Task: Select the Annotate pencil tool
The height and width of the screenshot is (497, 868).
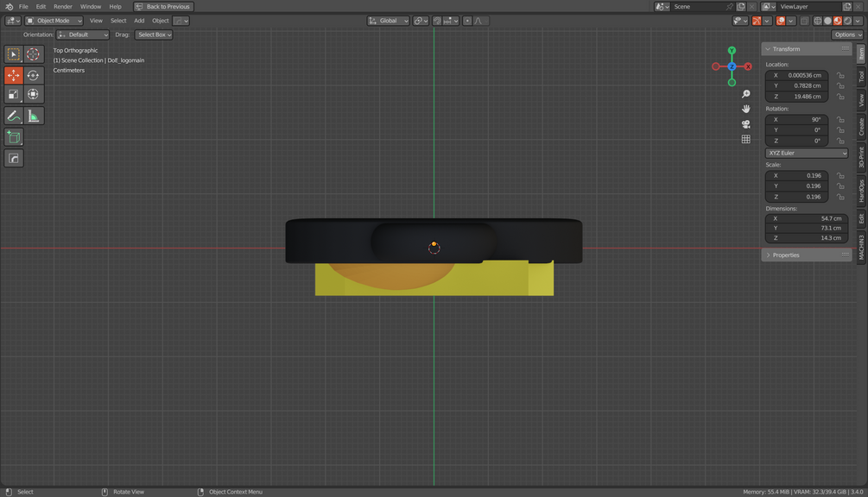Action: (13, 116)
